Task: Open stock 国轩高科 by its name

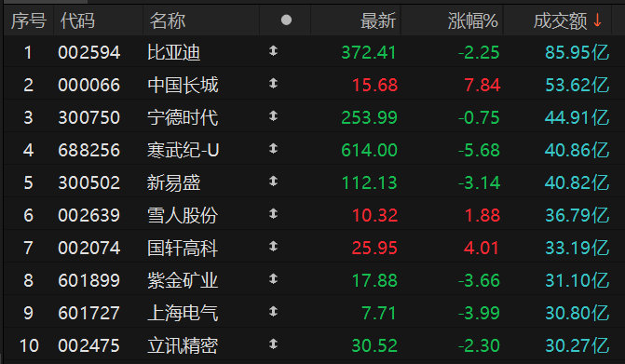Action: pos(183,249)
